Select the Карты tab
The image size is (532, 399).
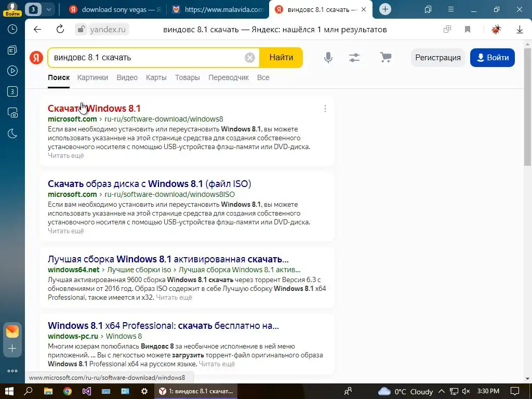pos(156,78)
